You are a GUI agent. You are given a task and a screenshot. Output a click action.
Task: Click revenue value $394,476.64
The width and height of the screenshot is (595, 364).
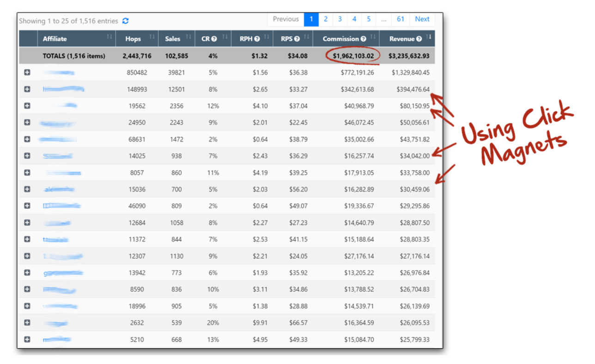pyautogui.click(x=413, y=89)
